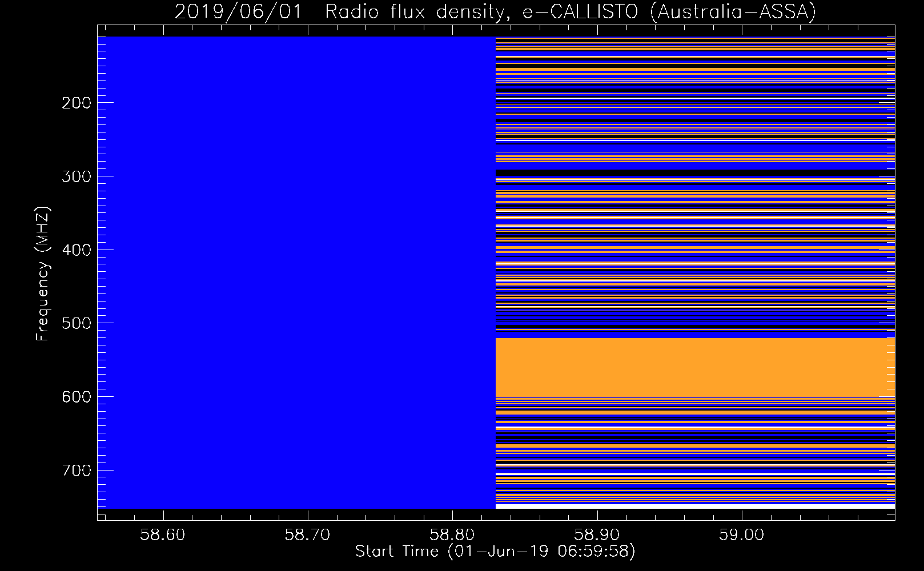924x571 pixels.
Task: Click the white strip at the spectrogram's bottom edge
Action: point(695,506)
